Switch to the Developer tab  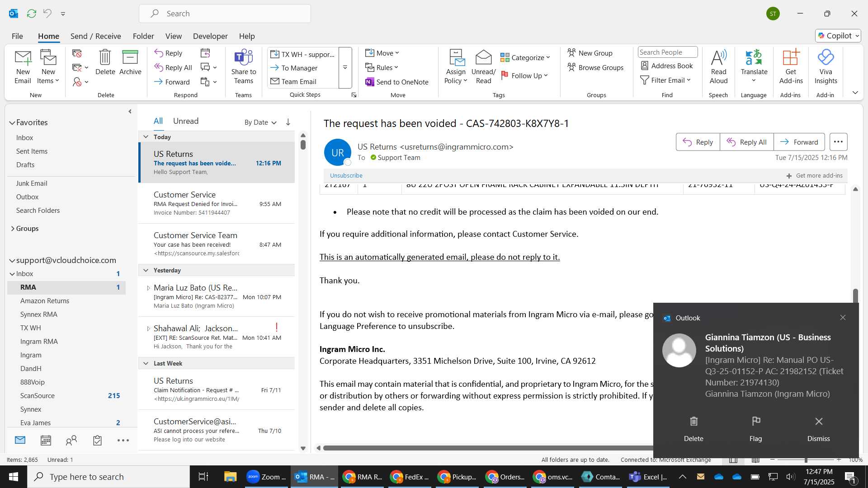pos(210,36)
